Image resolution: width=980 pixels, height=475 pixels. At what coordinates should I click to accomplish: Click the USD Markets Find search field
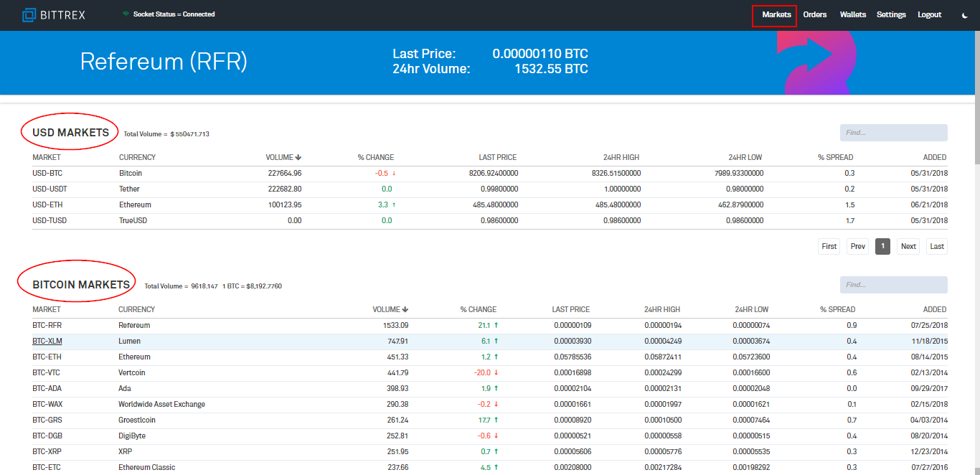894,133
